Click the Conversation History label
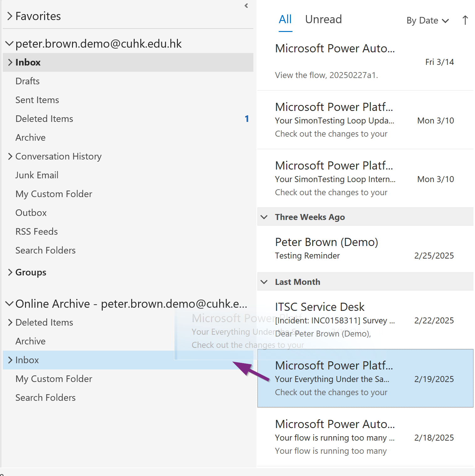The image size is (475, 476). click(x=59, y=156)
